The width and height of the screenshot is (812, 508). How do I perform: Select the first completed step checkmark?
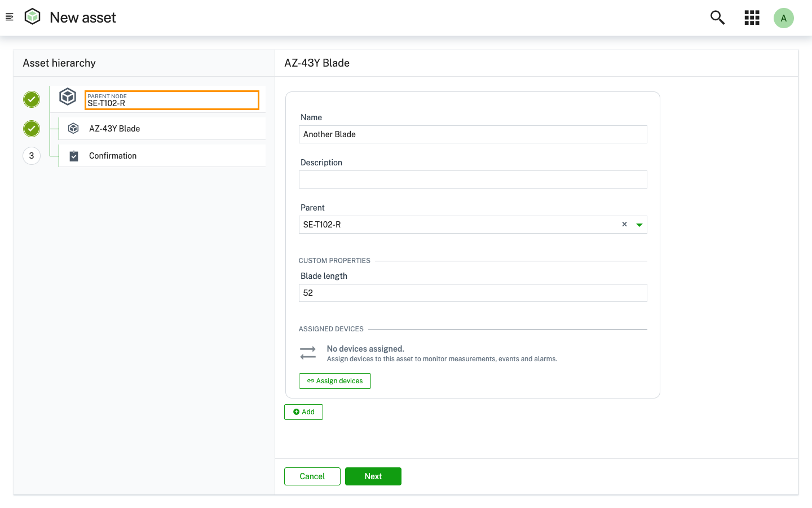coord(32,99)
